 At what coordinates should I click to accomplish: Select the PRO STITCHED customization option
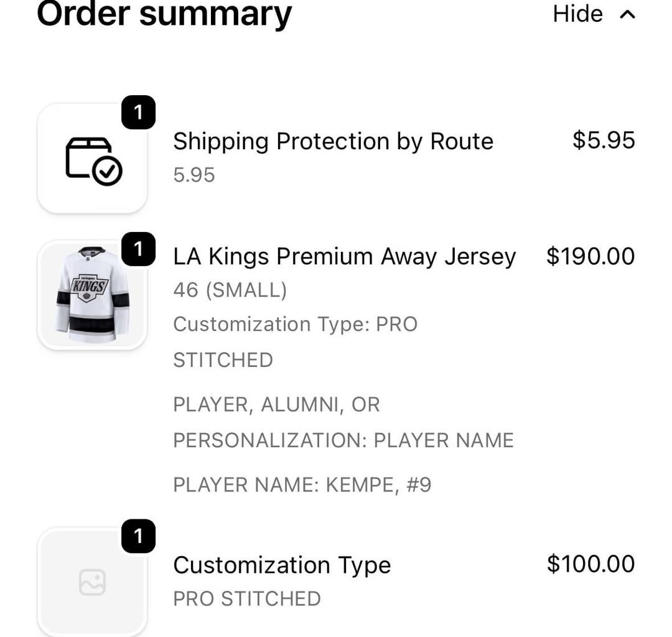[247, 598]
